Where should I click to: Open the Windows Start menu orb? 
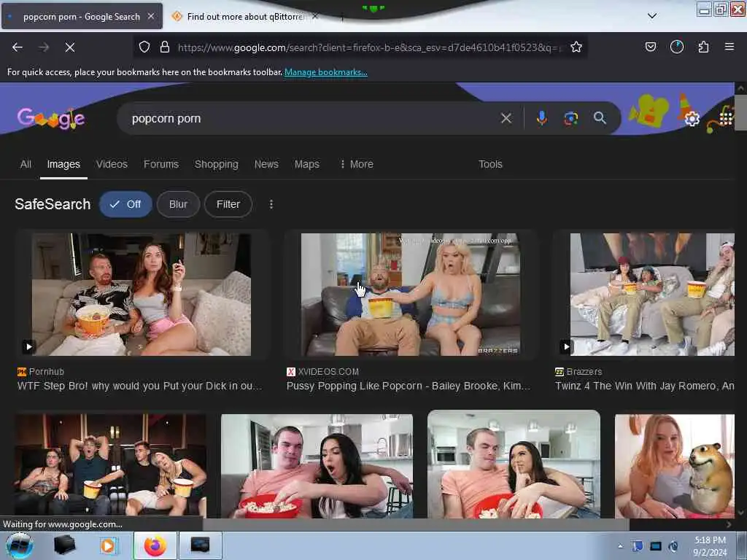click(x=19, y=545)
